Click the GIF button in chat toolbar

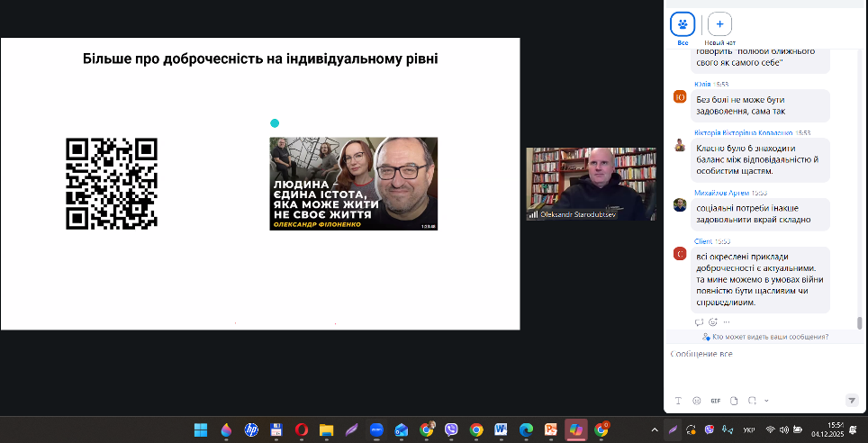[x=716, y=401]
